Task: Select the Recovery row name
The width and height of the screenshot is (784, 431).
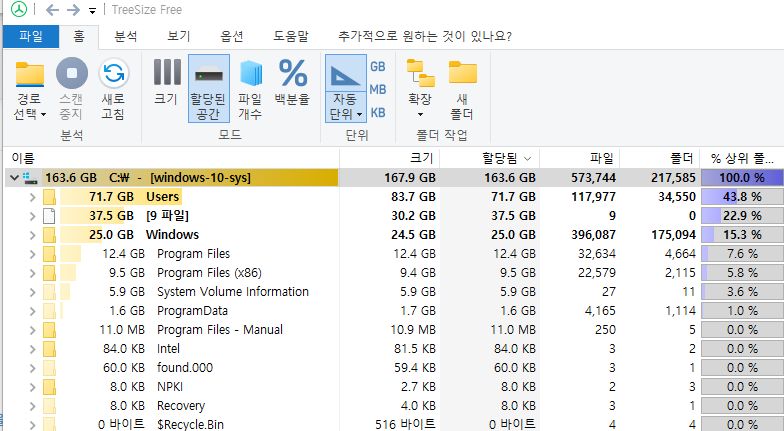Action: click(x=181, y=406)
